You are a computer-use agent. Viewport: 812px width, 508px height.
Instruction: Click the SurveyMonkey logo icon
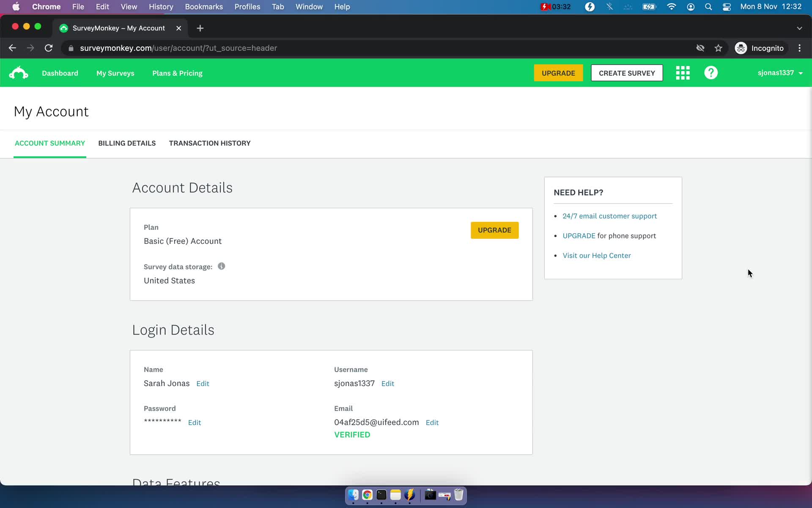point(19,73)
